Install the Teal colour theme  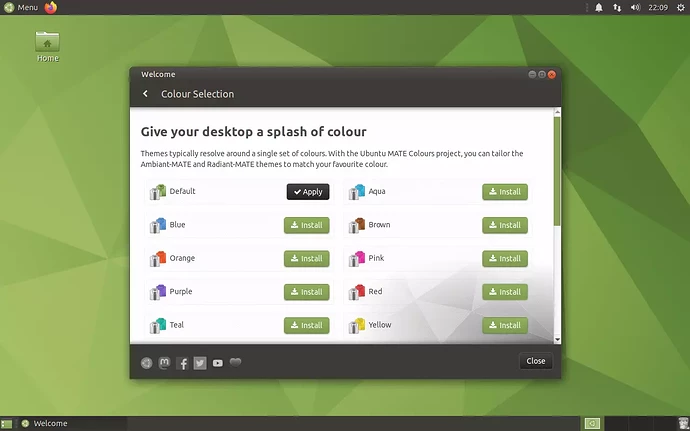pyautogui.click(x=306, y=325)
